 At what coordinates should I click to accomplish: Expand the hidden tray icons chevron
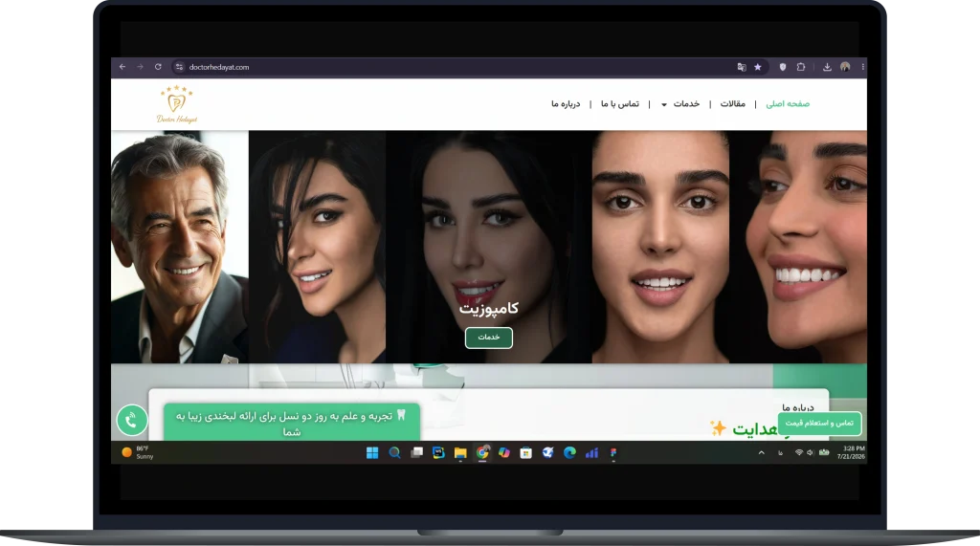(761, 453)
